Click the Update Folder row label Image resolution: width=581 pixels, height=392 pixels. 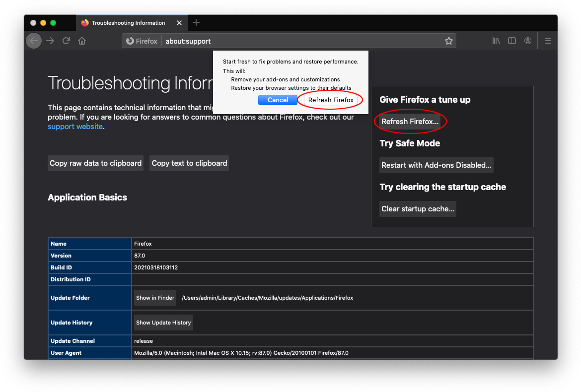pos(71,298)
